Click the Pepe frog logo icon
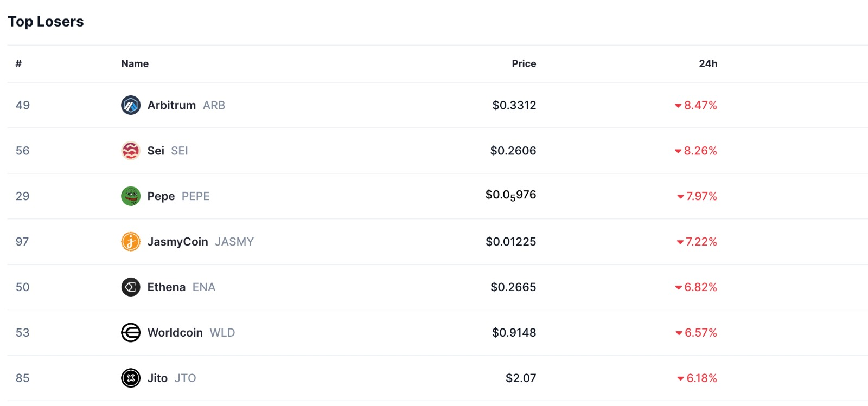This screenshot has width=868, height=406. click(x=131, y=196)
